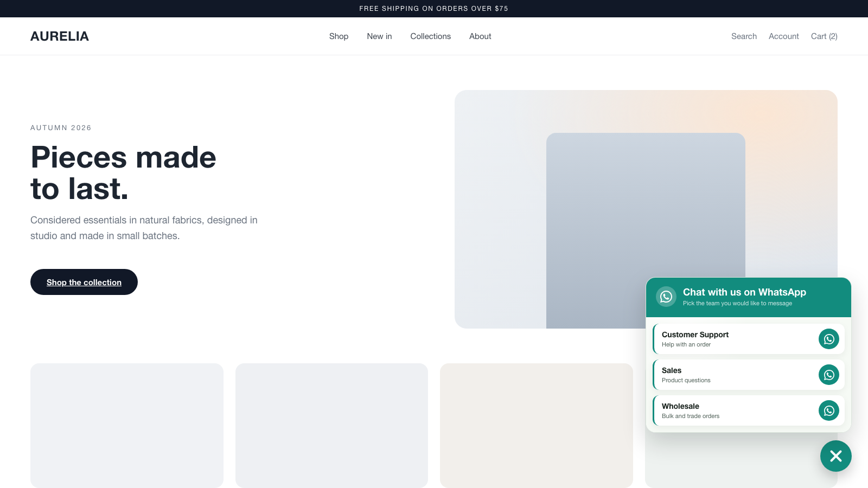Open the About page
Image resolution: width=868 pixels, height=488 pixels.
pos(480,36)
